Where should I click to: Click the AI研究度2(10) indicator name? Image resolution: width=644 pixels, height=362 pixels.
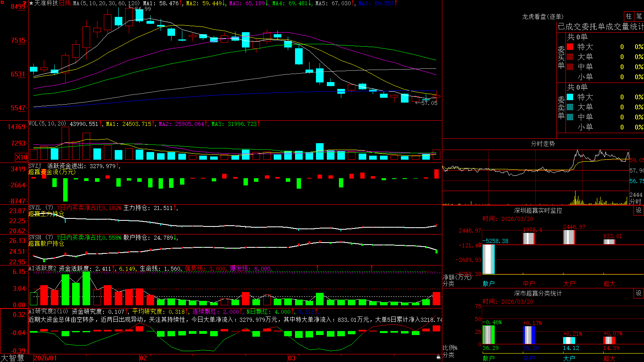pyautogui.click(x=48, y=311)
